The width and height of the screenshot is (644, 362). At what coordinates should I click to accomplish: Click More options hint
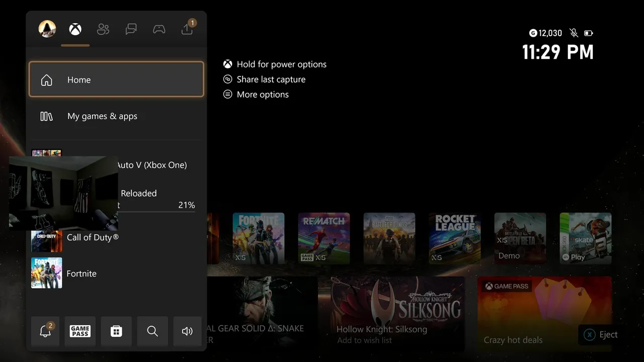pos(256,95)
